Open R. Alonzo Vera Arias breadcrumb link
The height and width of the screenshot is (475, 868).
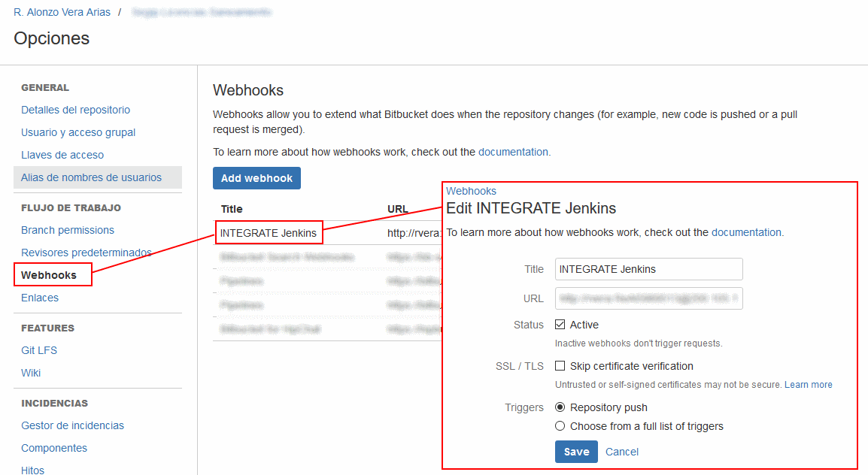click(x=62, y=12)
